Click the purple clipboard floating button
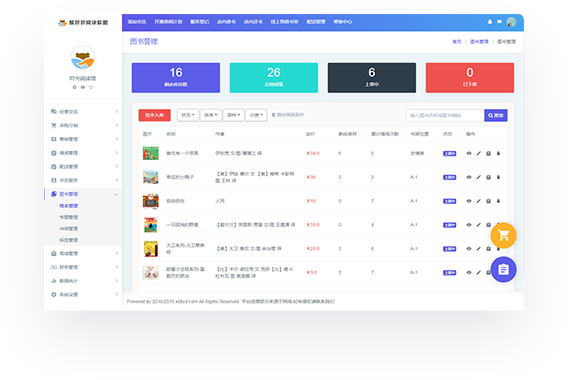This screenshot has height=380, width=568. coord(503,270)
